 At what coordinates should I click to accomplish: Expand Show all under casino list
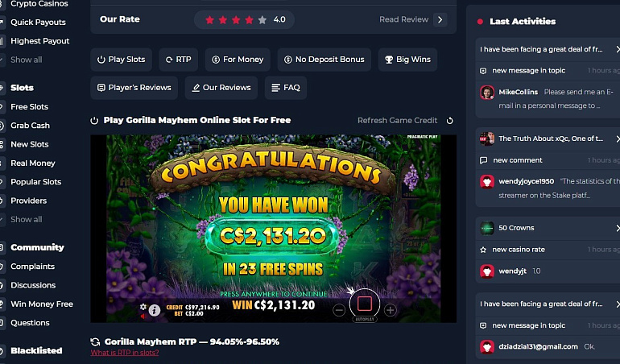(x=26, y=60)
